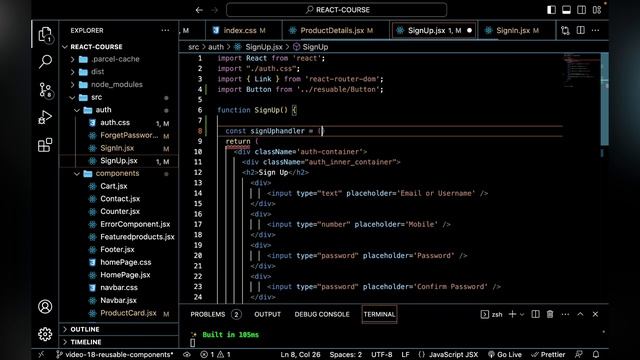Change indentation via Spaces: 2
The image size is (640, 360).
click(346, 354)
